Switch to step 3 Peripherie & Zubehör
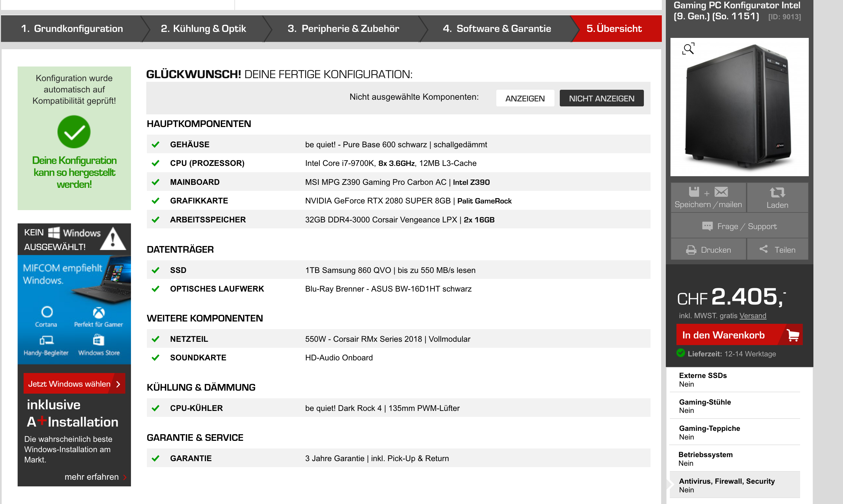Screen dimensions: 843x504 [343, 29]
